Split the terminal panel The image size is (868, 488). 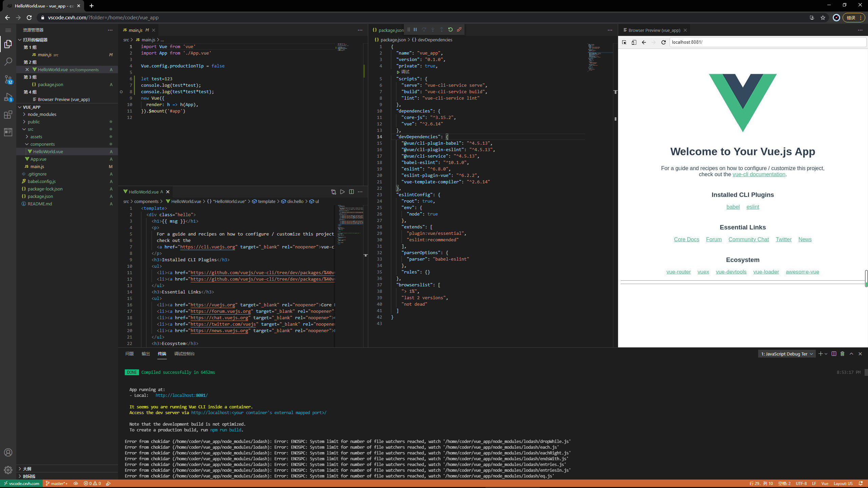pos(834,354)
